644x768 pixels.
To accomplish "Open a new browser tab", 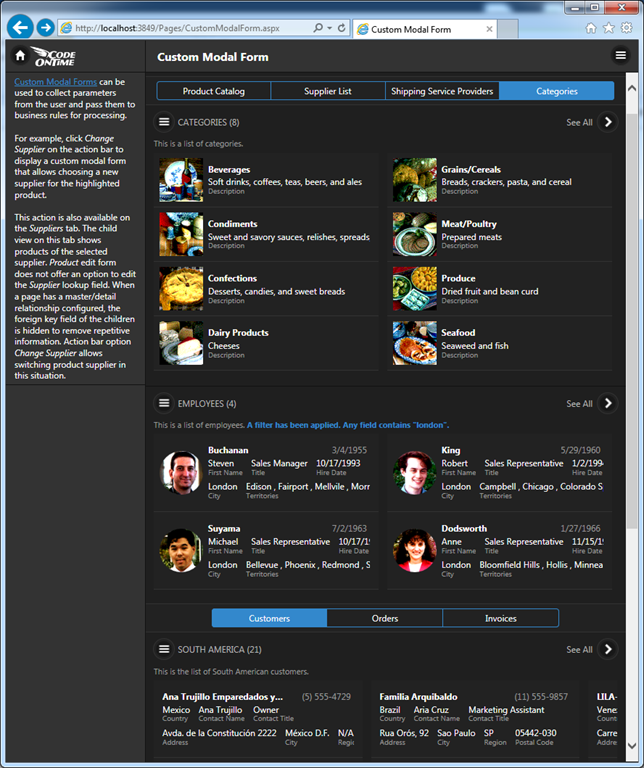I will click(508, 29).
